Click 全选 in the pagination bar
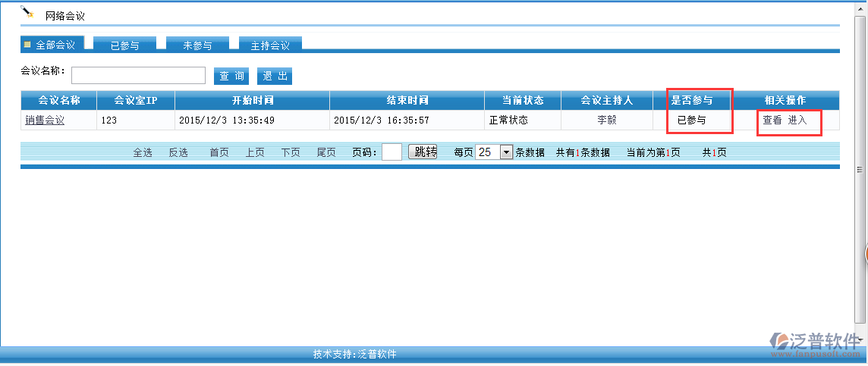The width and height of the screenshot is (868, 366). pyautogui.click(x=143, y=152)
